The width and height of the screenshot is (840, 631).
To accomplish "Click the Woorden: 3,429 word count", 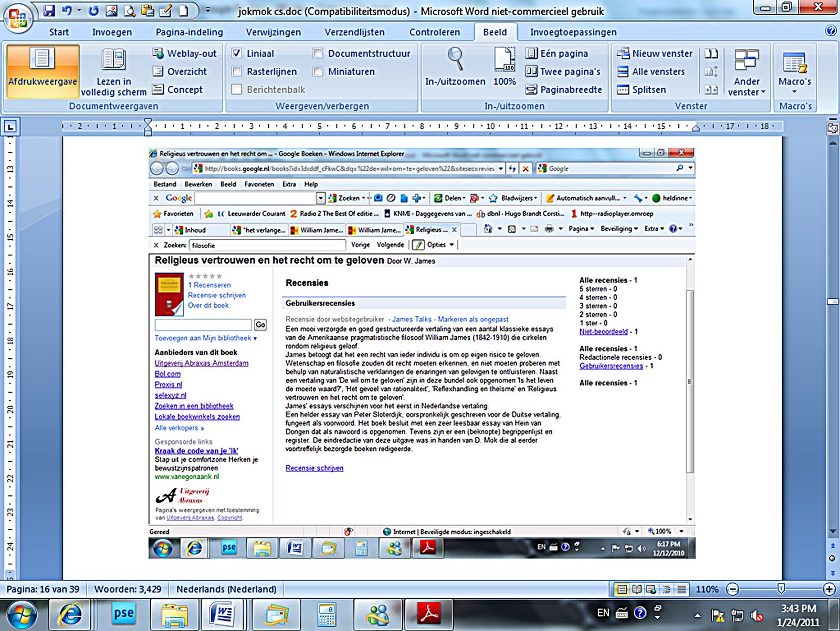I will tap(128, 589).
